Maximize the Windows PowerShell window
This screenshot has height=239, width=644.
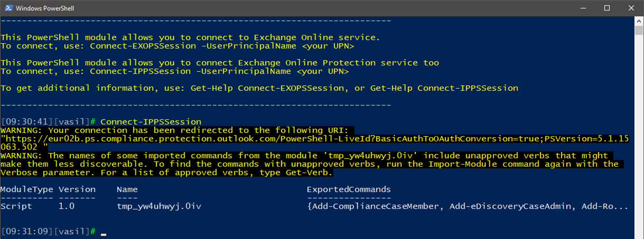[607, 8]
